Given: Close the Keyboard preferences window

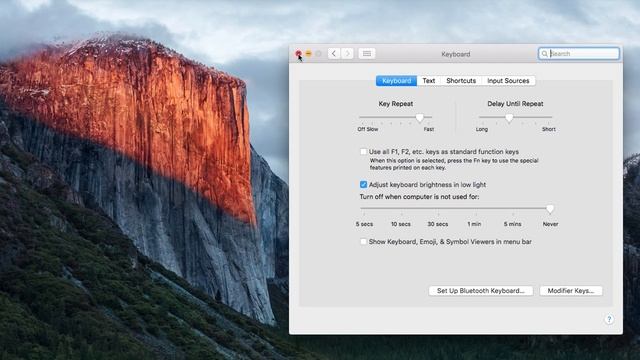Looking at the screenshot, I should point(298,53).
